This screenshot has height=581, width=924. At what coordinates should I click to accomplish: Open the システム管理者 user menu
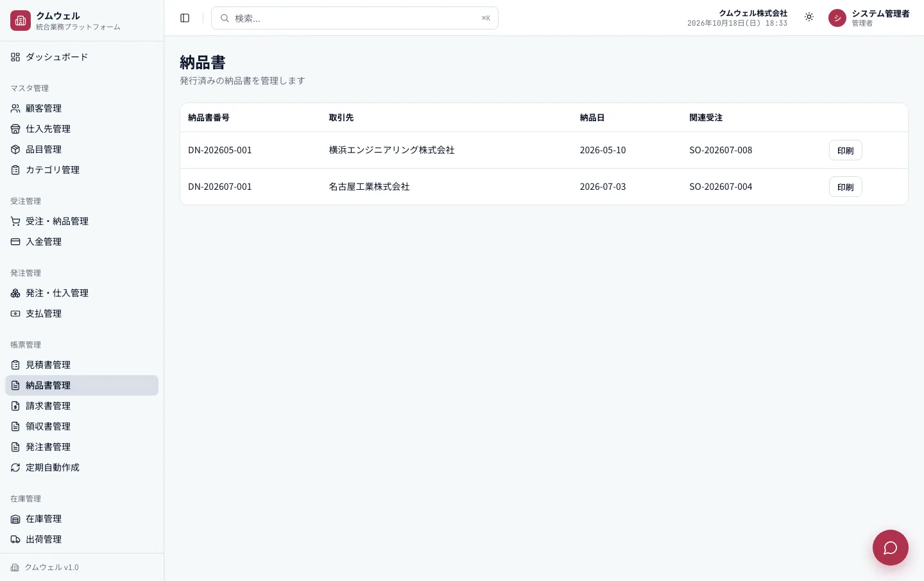point(869,18)
